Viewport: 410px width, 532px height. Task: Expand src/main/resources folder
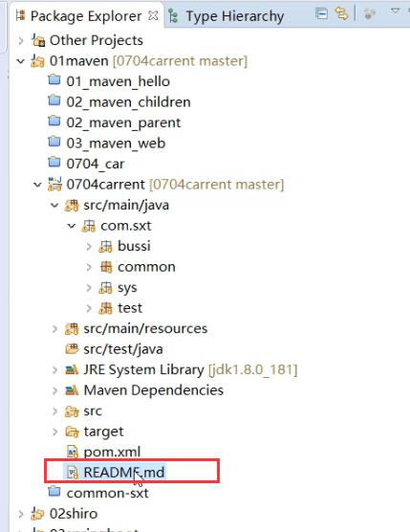(x=54, y=329)
